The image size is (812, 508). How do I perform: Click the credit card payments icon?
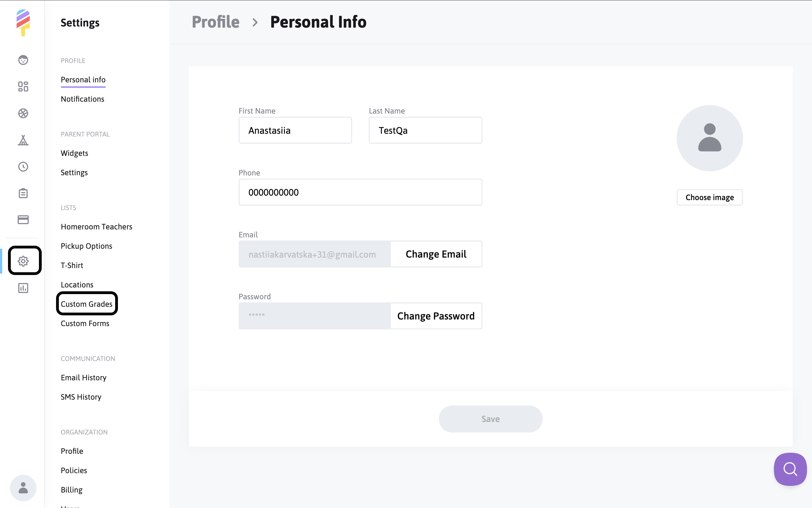coord(23,220)
